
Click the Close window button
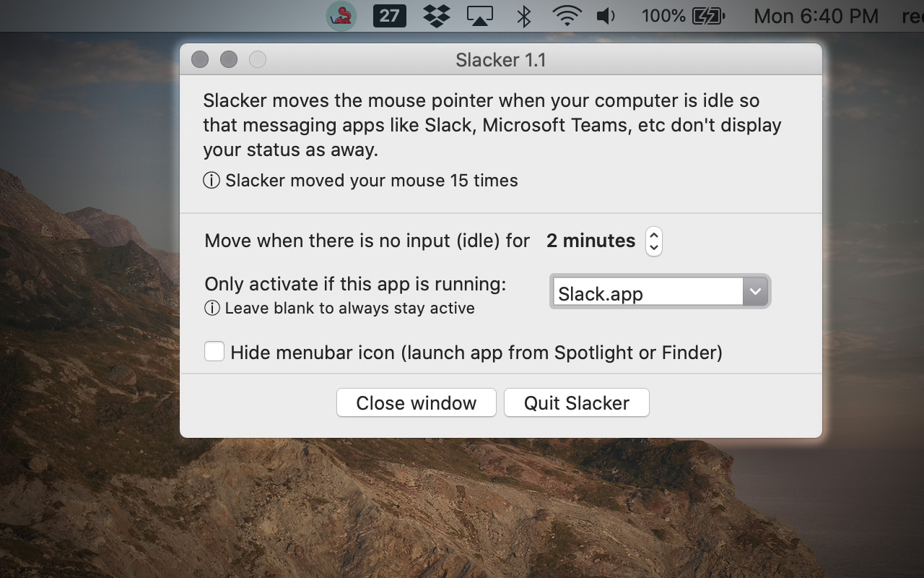pos(417,402)
